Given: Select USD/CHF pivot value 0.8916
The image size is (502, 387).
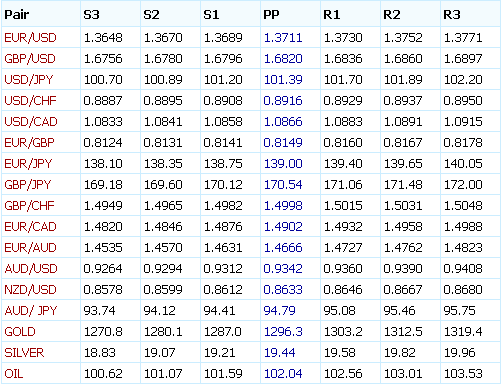Looking at the screenshot, I should 283,101.
